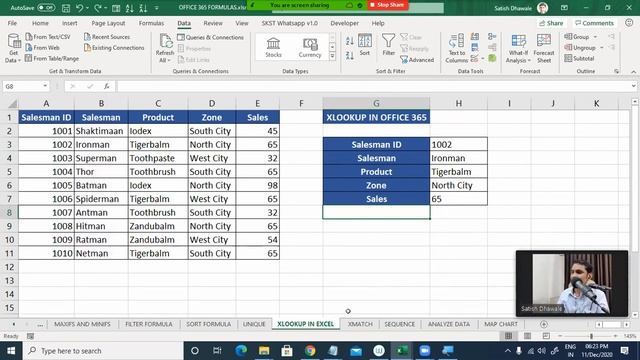
Task: Adjust the zoom slider in status bar
Action: coord(591,336)
